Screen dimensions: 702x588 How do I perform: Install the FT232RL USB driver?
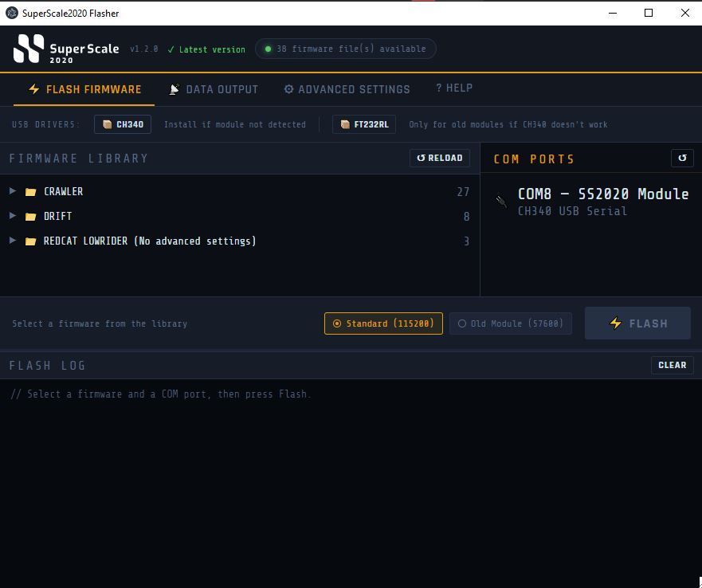364,124
